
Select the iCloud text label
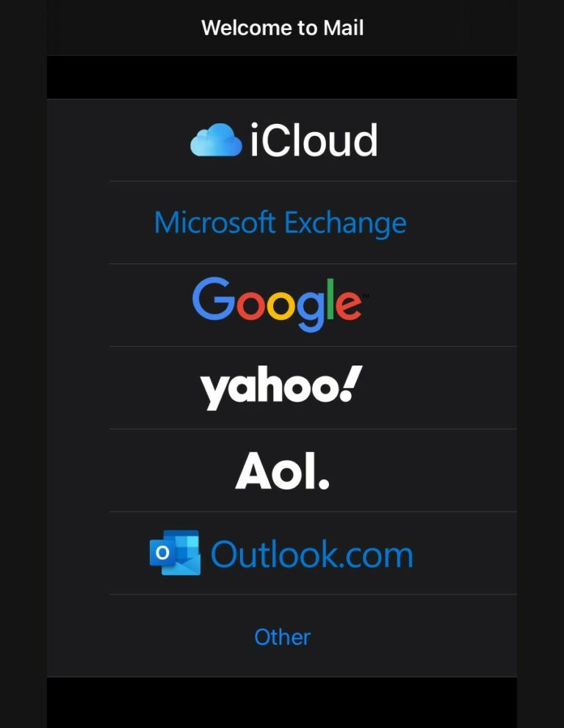coord(314,139)
